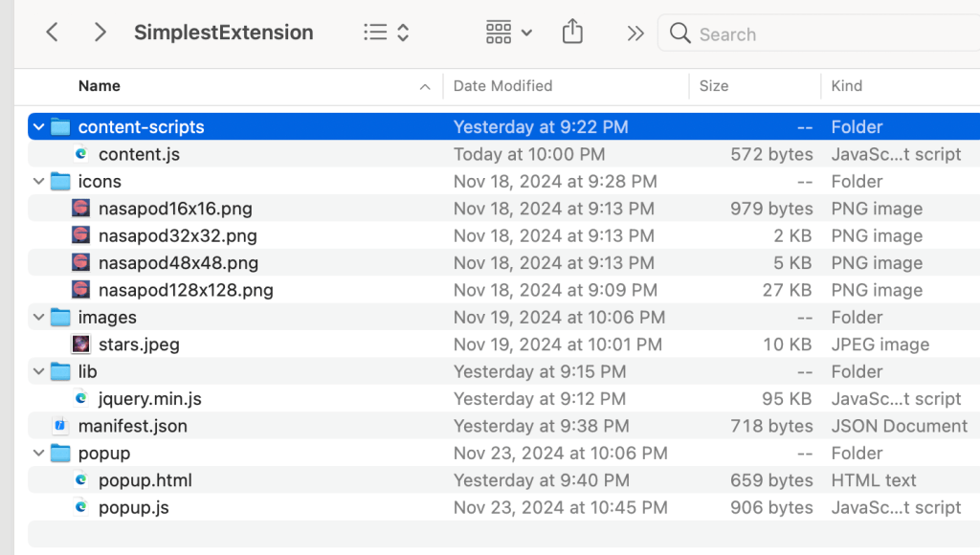Click the Finder forward arrow

point(100,33)
